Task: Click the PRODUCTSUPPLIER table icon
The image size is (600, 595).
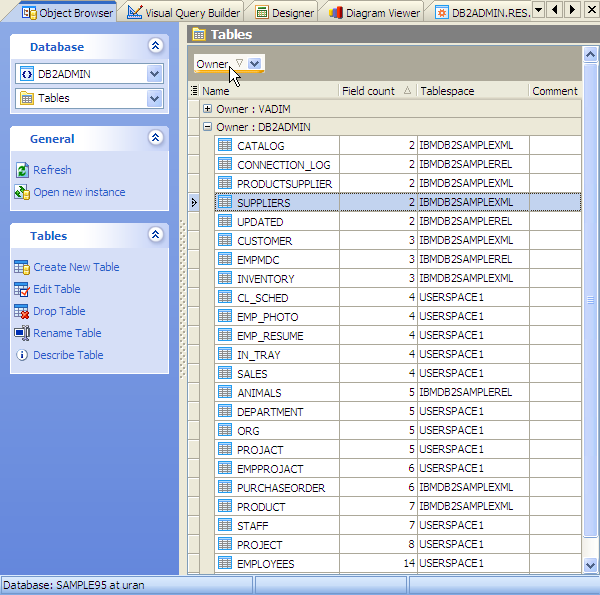Action: tap(225, 183)
